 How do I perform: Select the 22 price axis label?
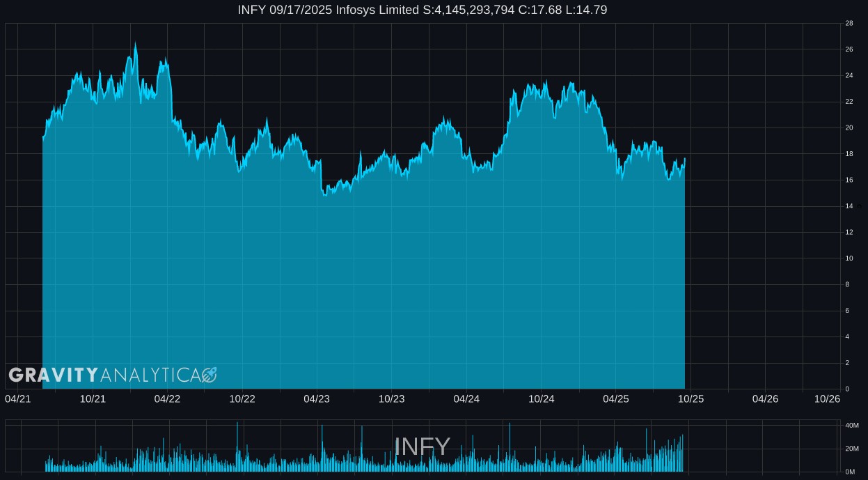[849, 102]
